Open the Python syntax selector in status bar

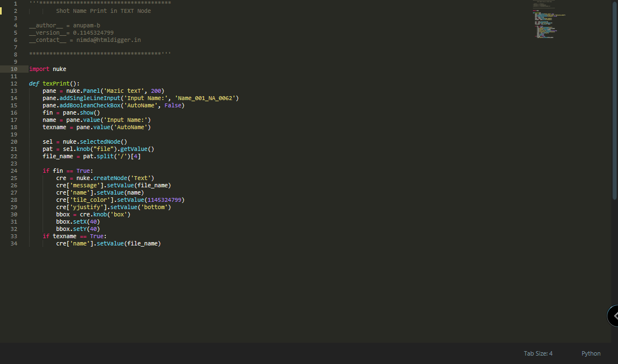coord(591,353)
